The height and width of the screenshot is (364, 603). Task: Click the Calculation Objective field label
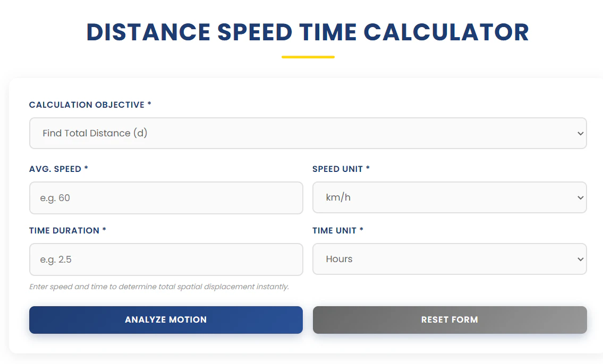[x=89, y=105]
